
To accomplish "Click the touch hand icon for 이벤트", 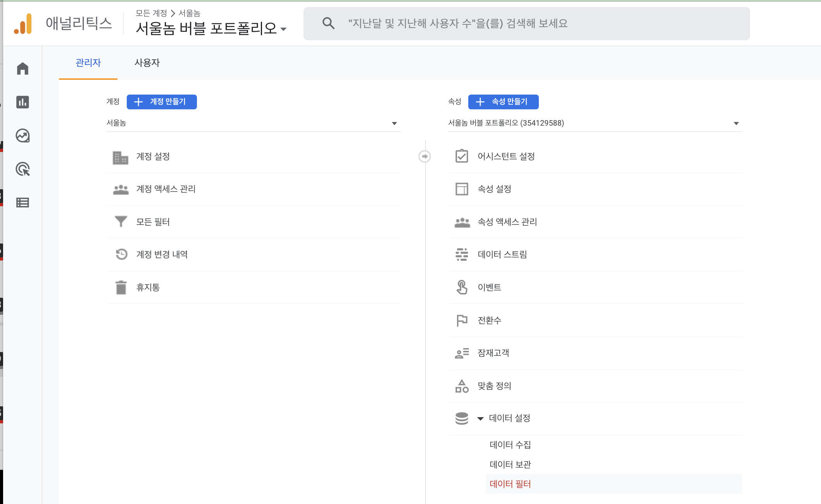I will tap(462, 287).
